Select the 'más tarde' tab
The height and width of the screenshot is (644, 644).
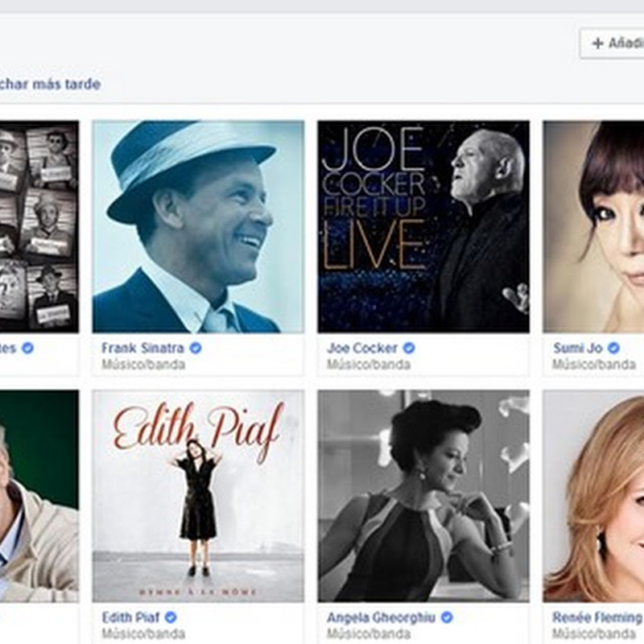tap(50, 85)
